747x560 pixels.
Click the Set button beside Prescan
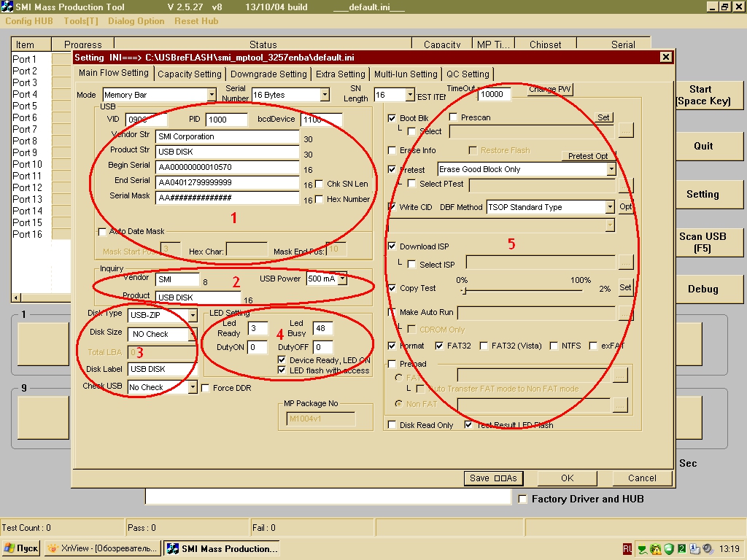pos(603,117)
